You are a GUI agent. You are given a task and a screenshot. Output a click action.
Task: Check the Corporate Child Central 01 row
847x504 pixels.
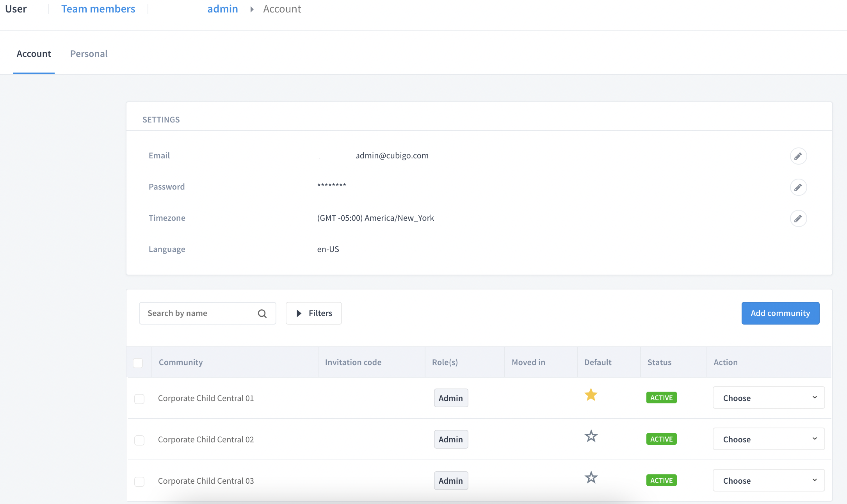point(139,399)
